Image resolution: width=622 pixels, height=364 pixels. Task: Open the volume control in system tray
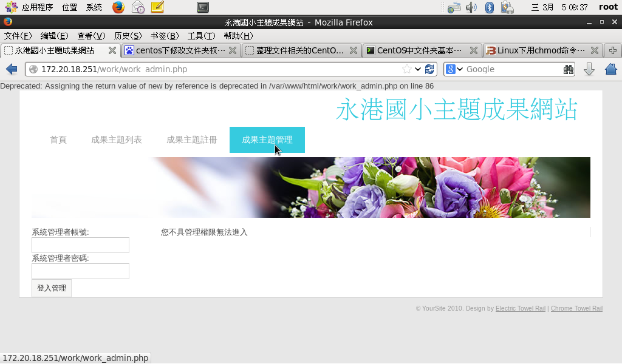pos(471,7)
